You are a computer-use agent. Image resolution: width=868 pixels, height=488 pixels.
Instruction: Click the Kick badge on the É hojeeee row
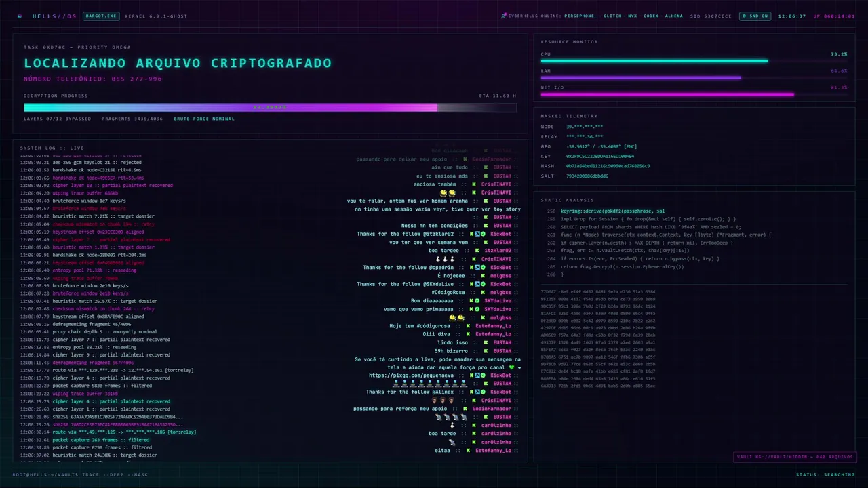[x=484, y=276]
